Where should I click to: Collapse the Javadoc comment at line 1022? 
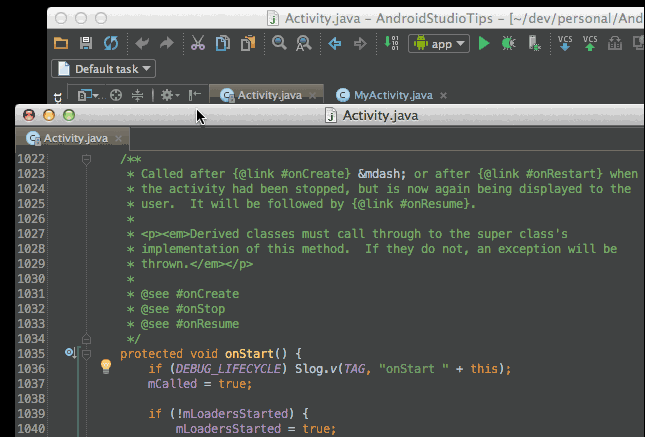point(86,159)
